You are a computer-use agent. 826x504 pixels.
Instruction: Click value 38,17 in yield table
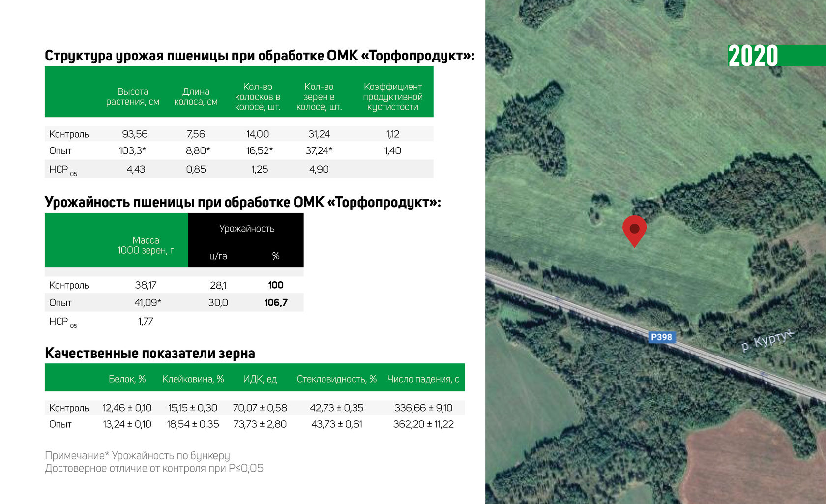(146, 285)
